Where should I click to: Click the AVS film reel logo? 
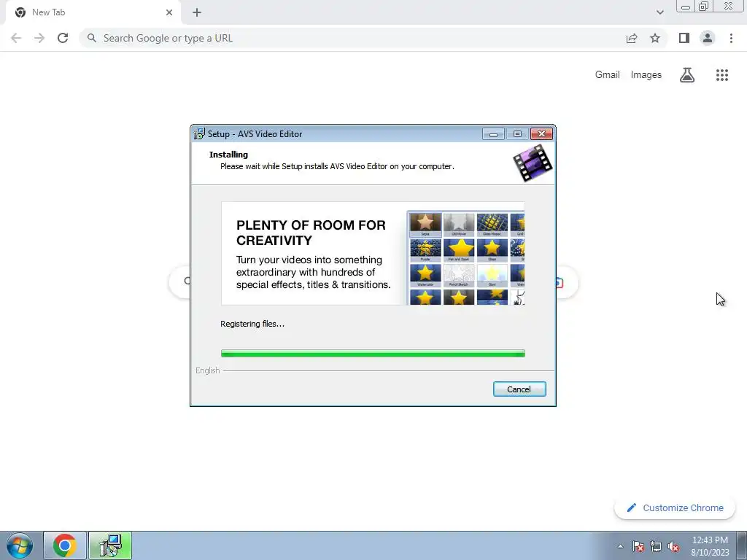(533, 163)
